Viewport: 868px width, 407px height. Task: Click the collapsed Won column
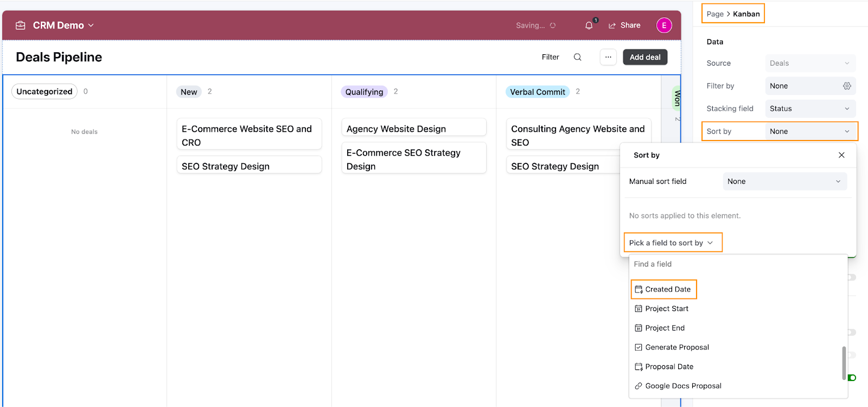click(677, 99)
